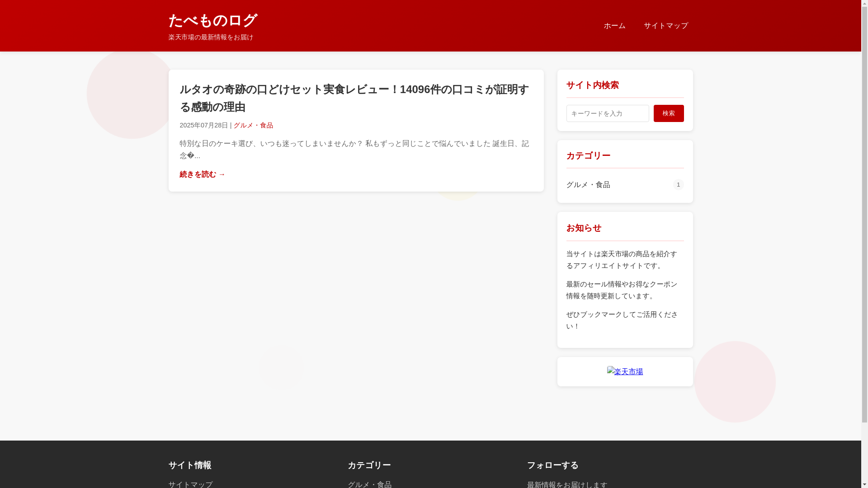Click the フォローする footer heading
The image size is (868, 488).
[x=552, y=465]
